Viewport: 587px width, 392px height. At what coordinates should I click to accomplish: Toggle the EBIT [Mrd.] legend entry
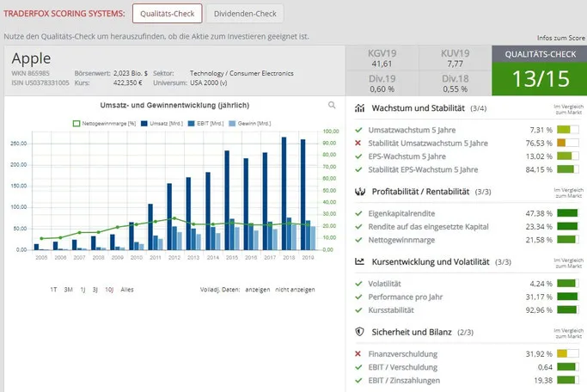205,124
